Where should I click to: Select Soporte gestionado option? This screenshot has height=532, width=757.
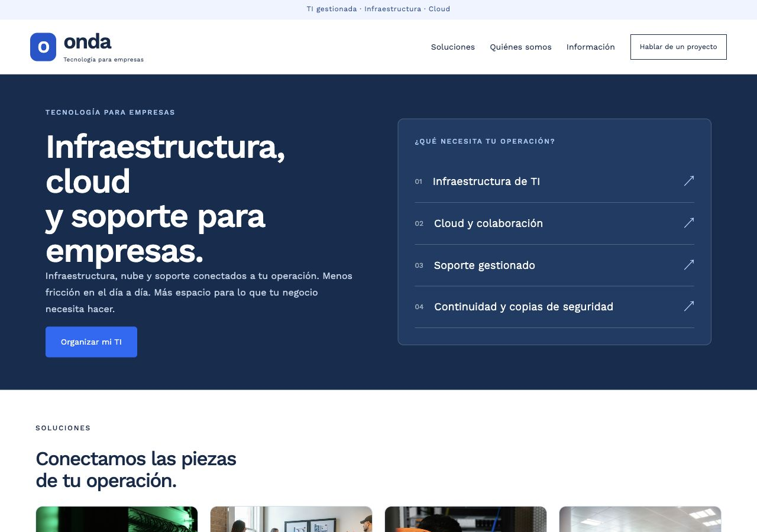pos(555,265)
